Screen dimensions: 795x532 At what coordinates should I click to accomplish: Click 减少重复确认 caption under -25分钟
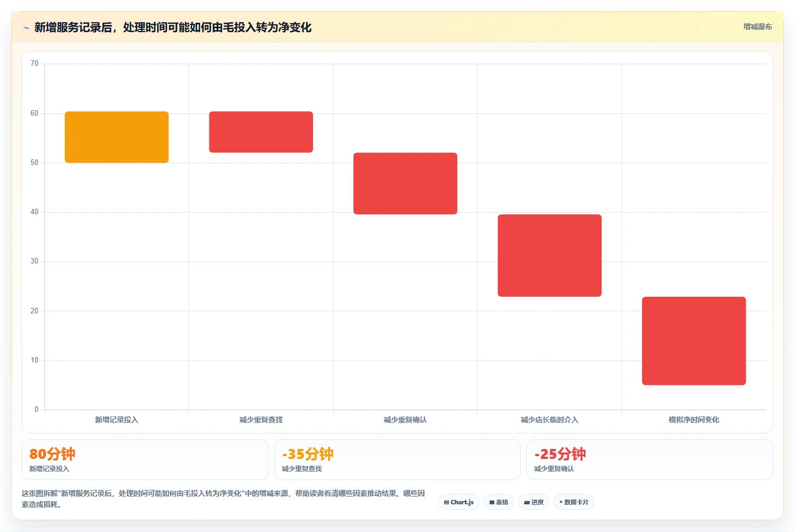pyautogui.click(x=554, y=469)
